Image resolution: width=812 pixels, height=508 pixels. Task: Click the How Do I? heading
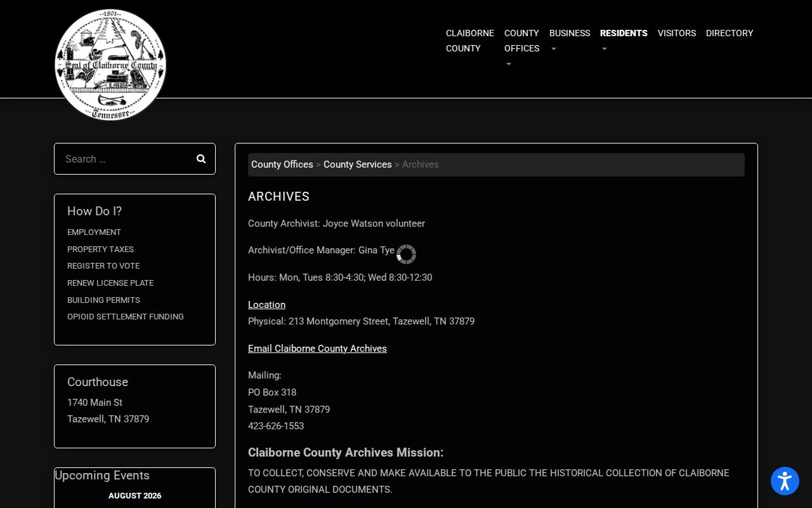[x=95, y=211]
